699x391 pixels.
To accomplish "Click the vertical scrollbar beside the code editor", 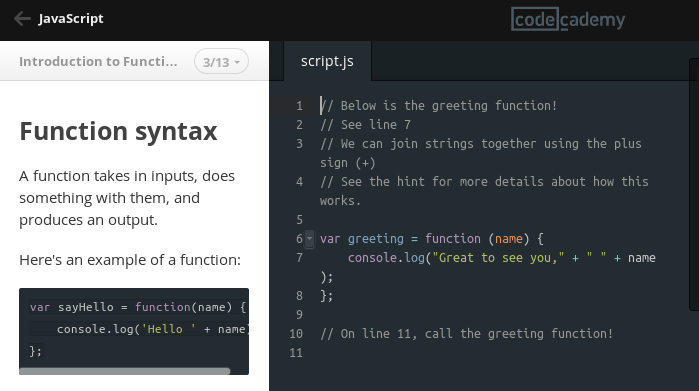I will [x=694, y=184].
